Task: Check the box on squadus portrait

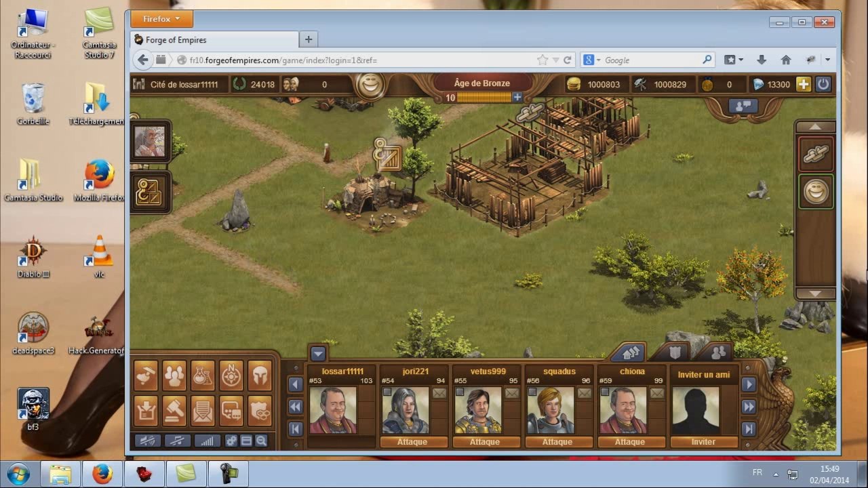Action: 532,392
